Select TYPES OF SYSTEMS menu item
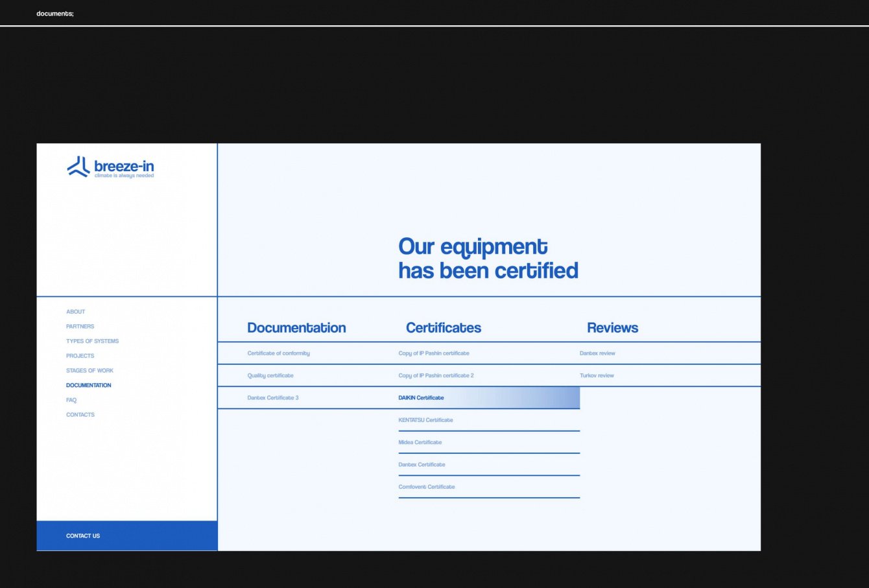Image resolution: width=869 pixels, height=588 pixels. click(92, 341)
